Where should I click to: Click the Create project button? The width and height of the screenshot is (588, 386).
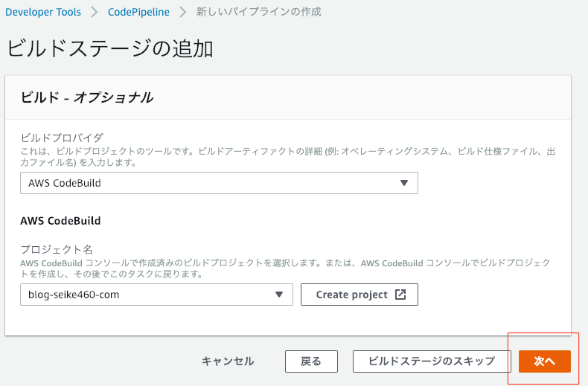pyautogui.click(x=359, y=295)
